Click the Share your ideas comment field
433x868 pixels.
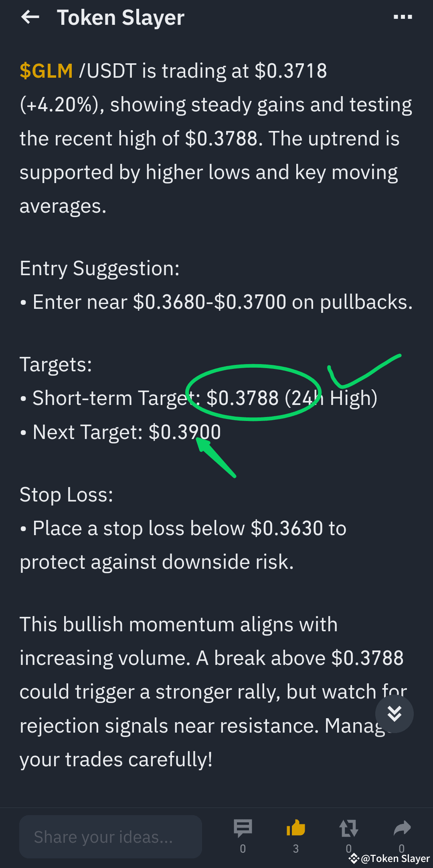click(111, 837)
